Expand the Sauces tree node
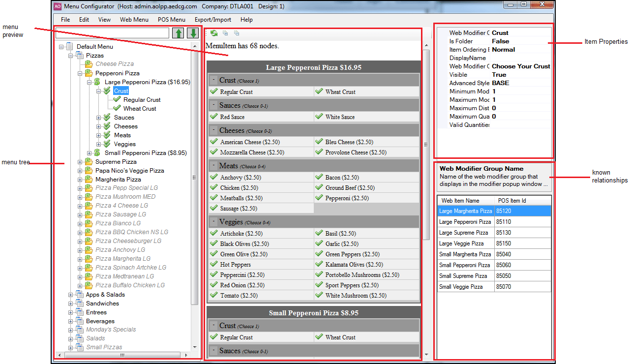This screenshot has width=630, height=364. [x=99, y=118]
